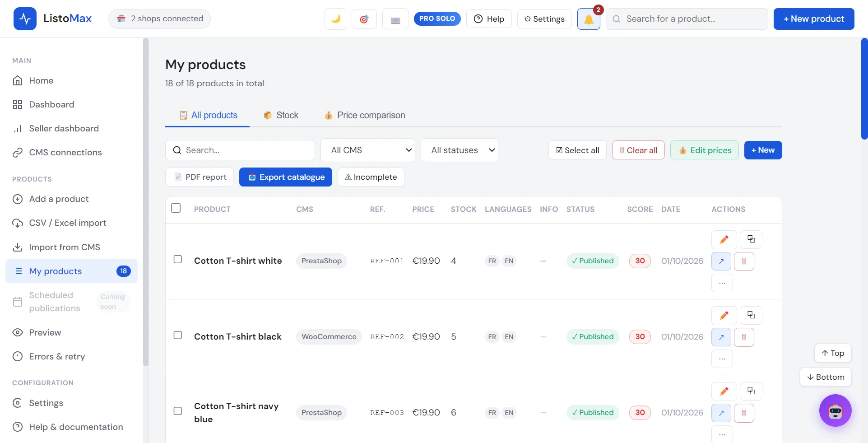Edit Cotton T-shirt black with pencil icon
Screen dimensions: 868x443
click(x=724, y=315)
